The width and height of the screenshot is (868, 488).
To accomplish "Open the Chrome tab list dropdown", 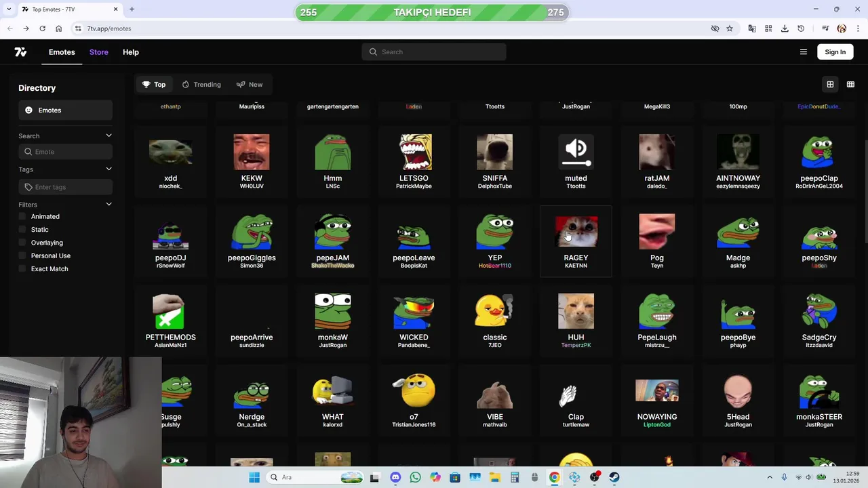I will [x=8, y=9].
